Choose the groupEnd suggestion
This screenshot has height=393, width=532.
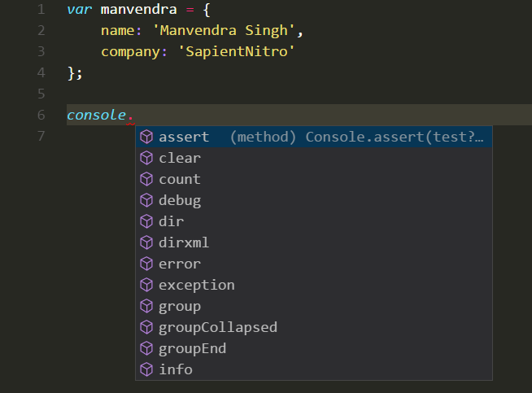[x=314, y=348]
